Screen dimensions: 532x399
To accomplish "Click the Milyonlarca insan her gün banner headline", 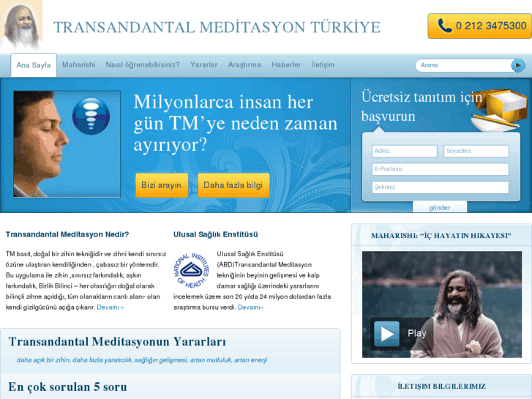I will click(x=236, y=123).
